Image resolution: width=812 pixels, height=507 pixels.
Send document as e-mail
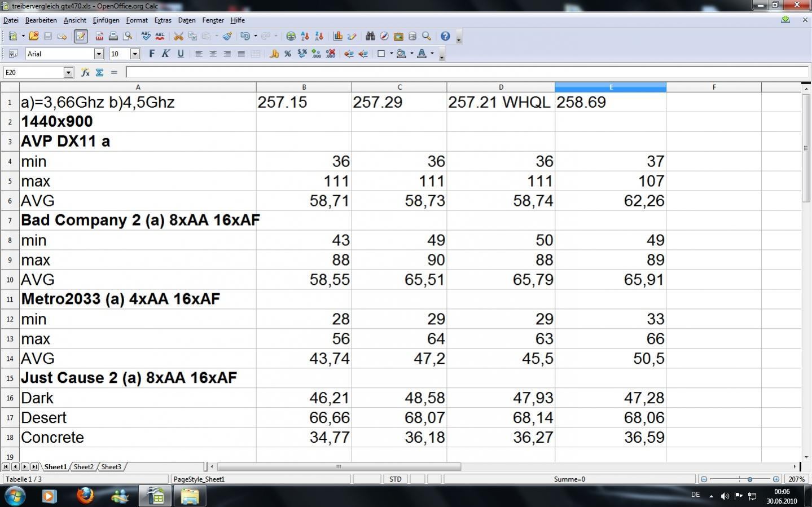[62, 36]
